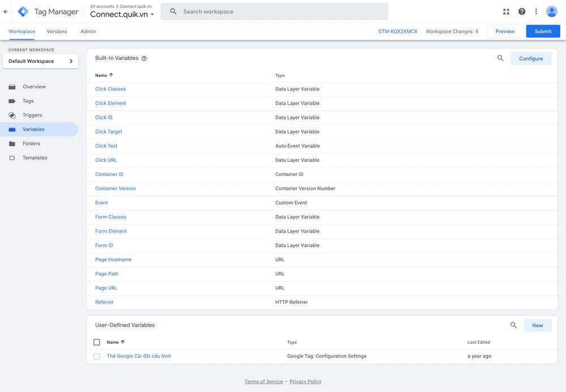This screenshot has height=392, width=566.
Task: Click the Overview sidebar icon
Action: 12,87
